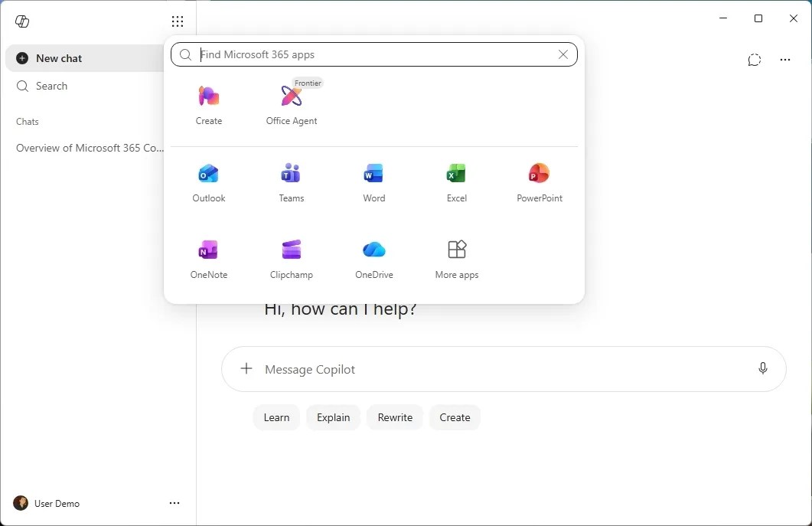Minimize the Copilot window
The width and height of the screenshot is (812, 526).
coord(723,18)
